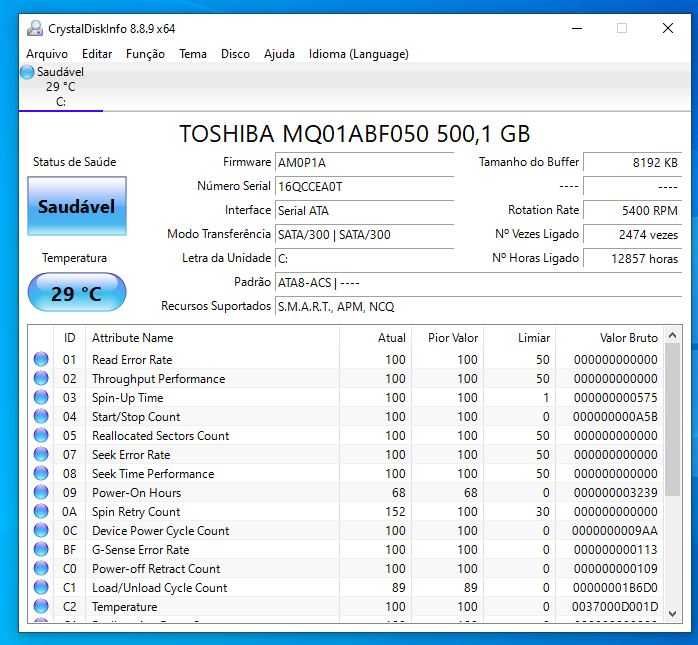Click the 29 °C temperature button
The height and width of the screenshot is (645, 698).
[x=77, y=292]
